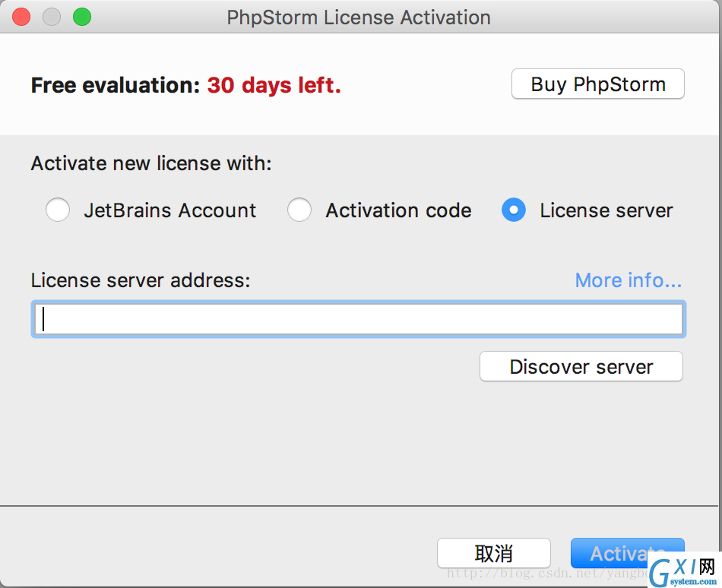Open the More info link
This screenshot has height=588, width=722.
[628, 280]
